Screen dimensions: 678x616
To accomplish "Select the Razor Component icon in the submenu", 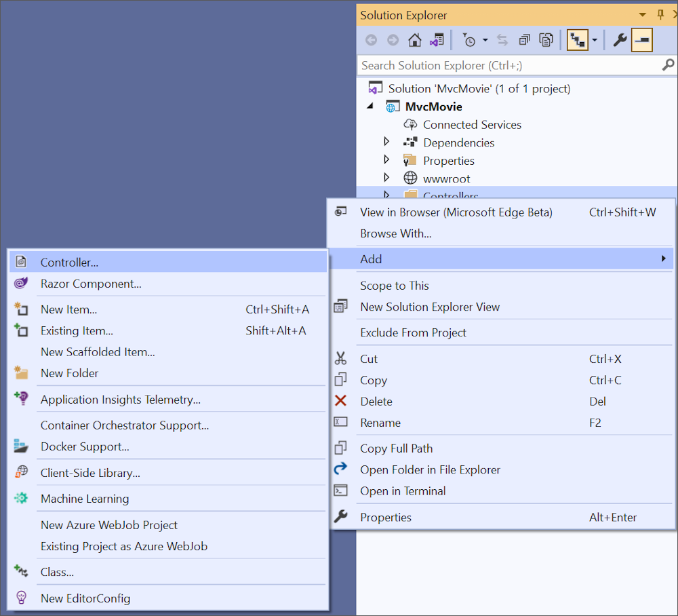I will 21,284.
